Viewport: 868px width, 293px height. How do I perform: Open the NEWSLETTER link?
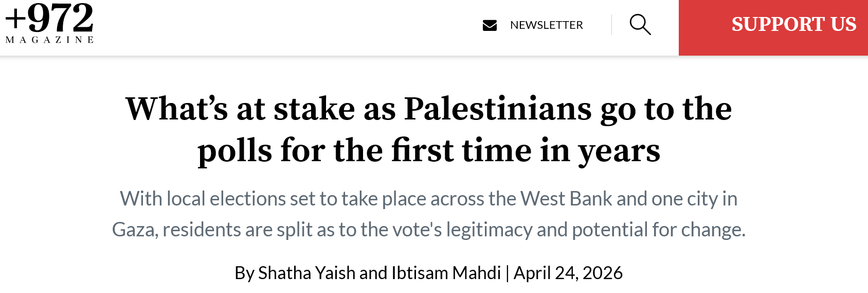click(x=546, y=25)
